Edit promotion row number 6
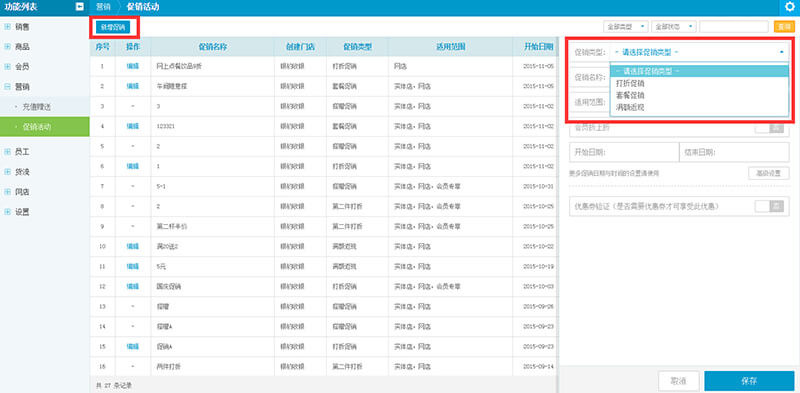800x393 pixels. [133, 166]
